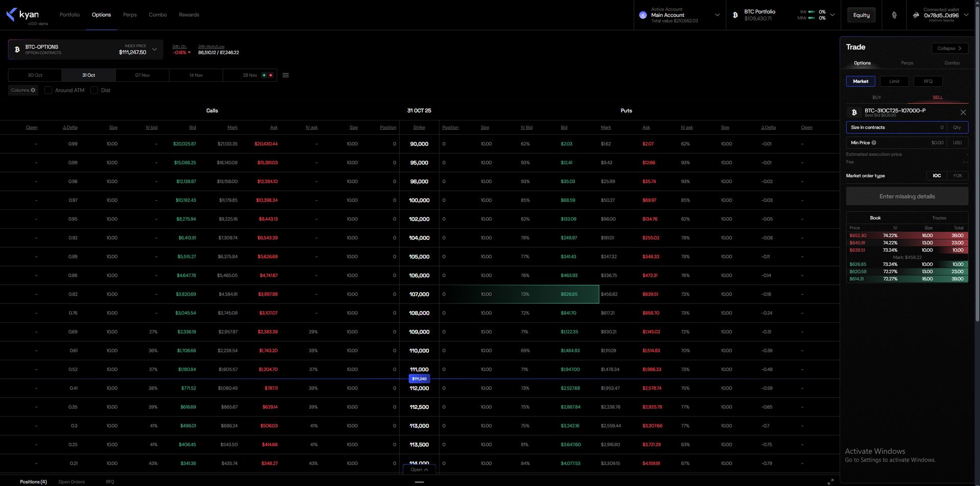
Task: Select the 07 Nov expiry tab
Action: pos(142,76)
